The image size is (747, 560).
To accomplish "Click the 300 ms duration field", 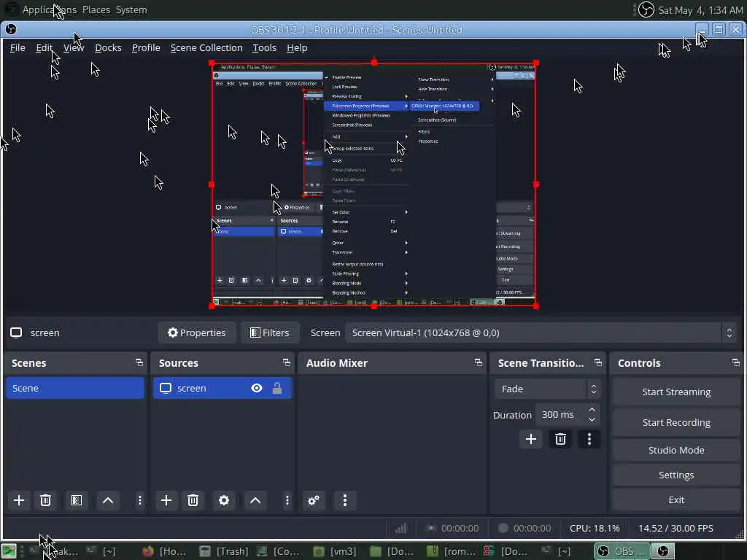I will point(561,415).
